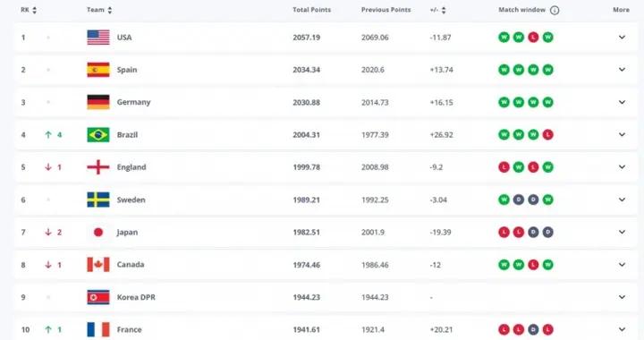644x340 pixels.
Task: Click the Korea DPR flag icon
Action: (x=98, y=297)
